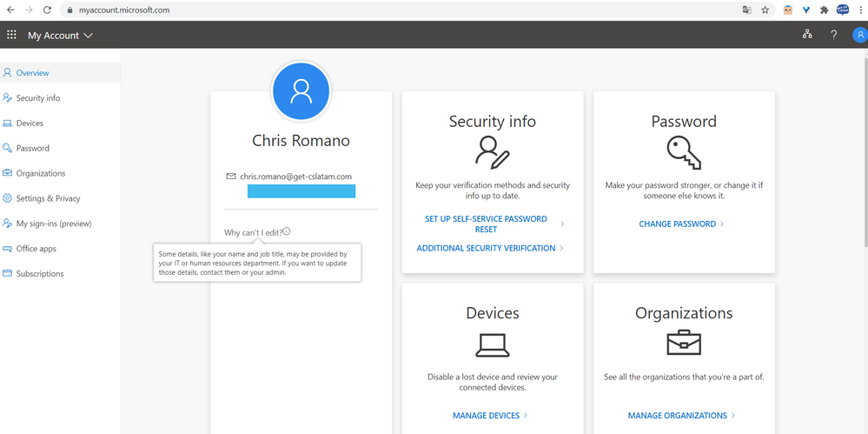Bookmark this page with the star icon
This screenshot has width=868, height=434.
coord(765,10)
